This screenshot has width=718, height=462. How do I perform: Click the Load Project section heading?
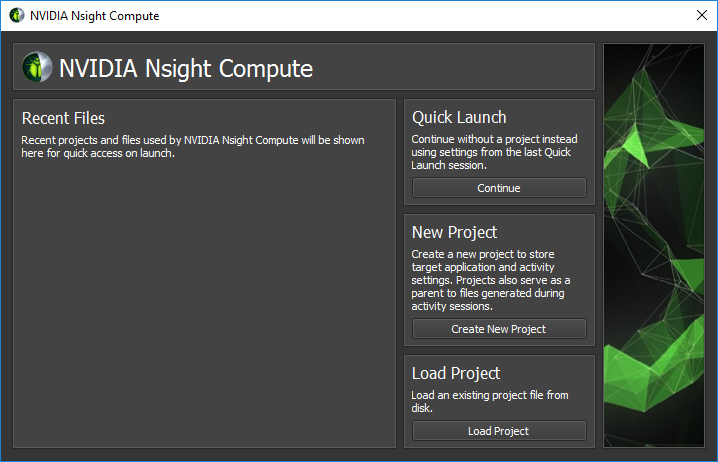pyautogui.click(x=456, y=373)
